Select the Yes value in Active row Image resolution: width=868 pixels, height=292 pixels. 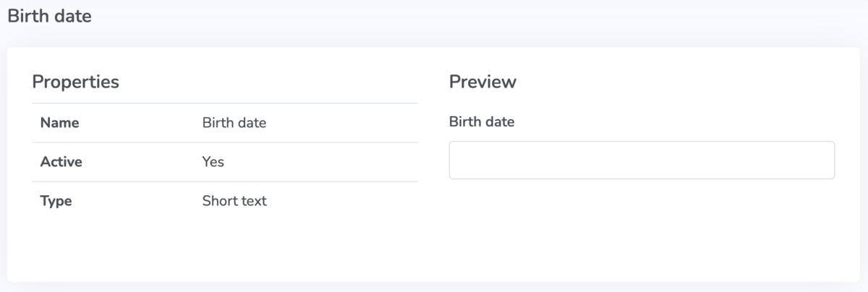[213, 162]
